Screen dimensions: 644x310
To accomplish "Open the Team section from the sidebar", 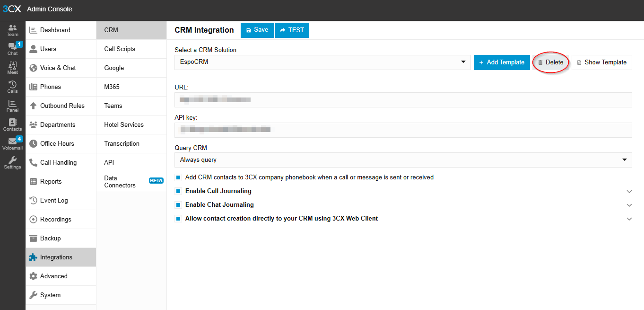I will (12, 29).
